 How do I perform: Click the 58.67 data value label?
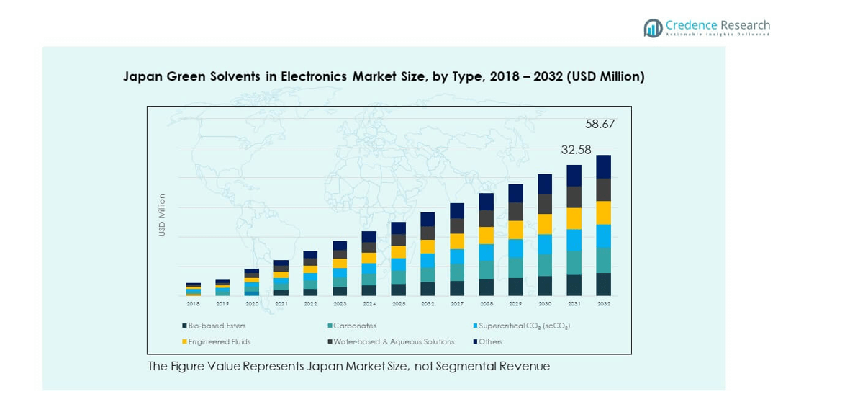coord(600,124)
